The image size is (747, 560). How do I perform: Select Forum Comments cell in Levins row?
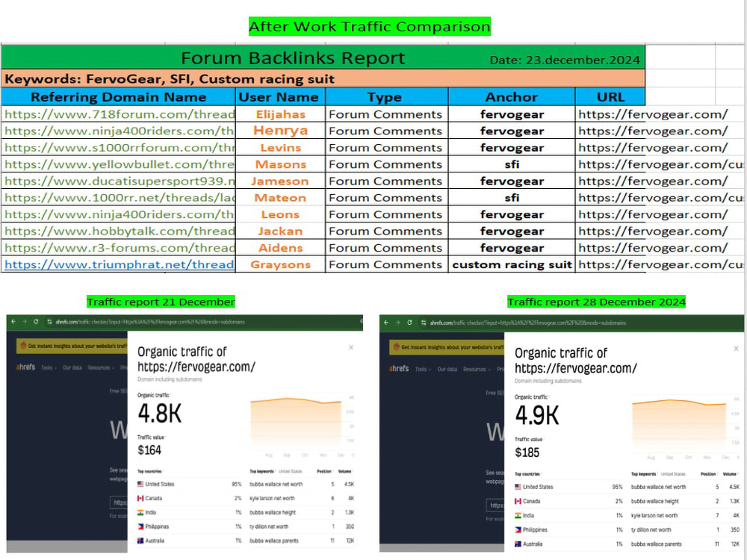tap(386, 148)
